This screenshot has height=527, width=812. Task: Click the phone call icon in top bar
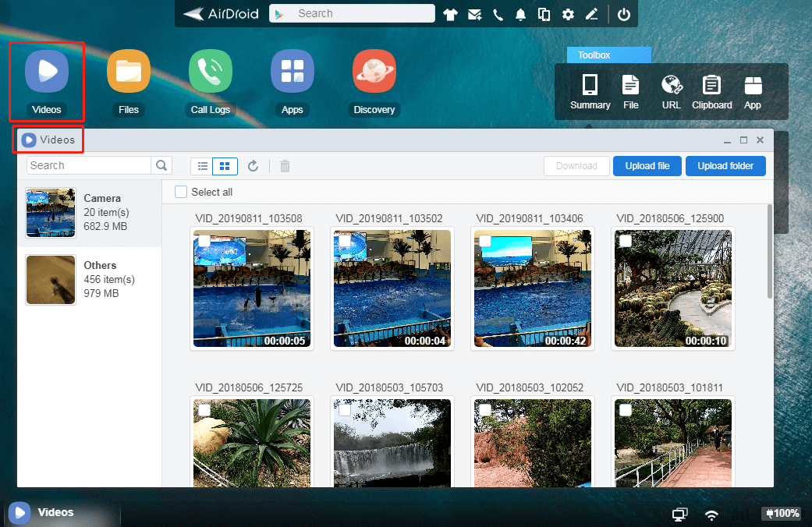pos(498,15)
